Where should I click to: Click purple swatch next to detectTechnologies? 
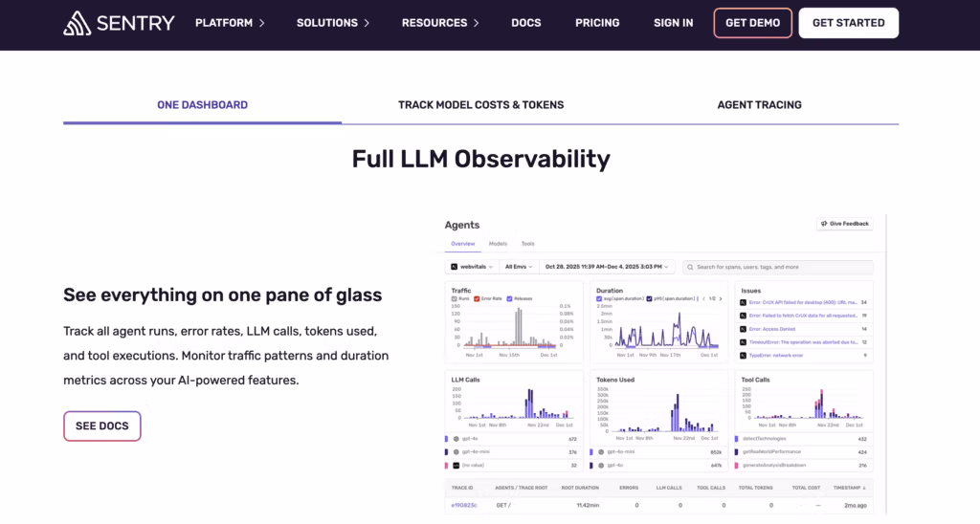coord(736,439)
